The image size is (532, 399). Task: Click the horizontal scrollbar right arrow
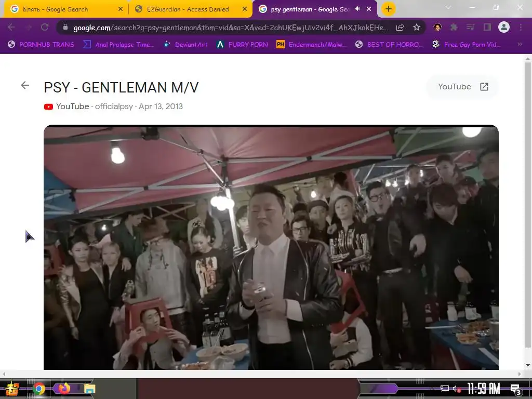pos(520,374)
